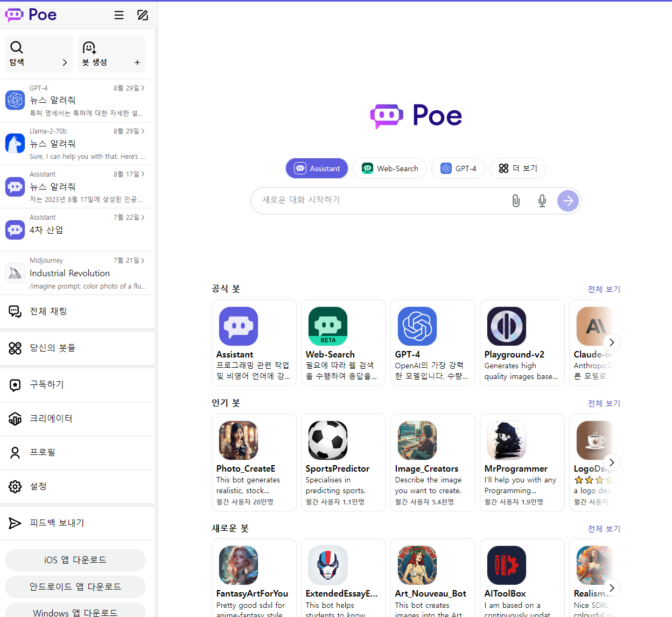This screenshot has width=672, height=617.
Task: Activate voice input via the microphone icon
Action: click(542, 200)
